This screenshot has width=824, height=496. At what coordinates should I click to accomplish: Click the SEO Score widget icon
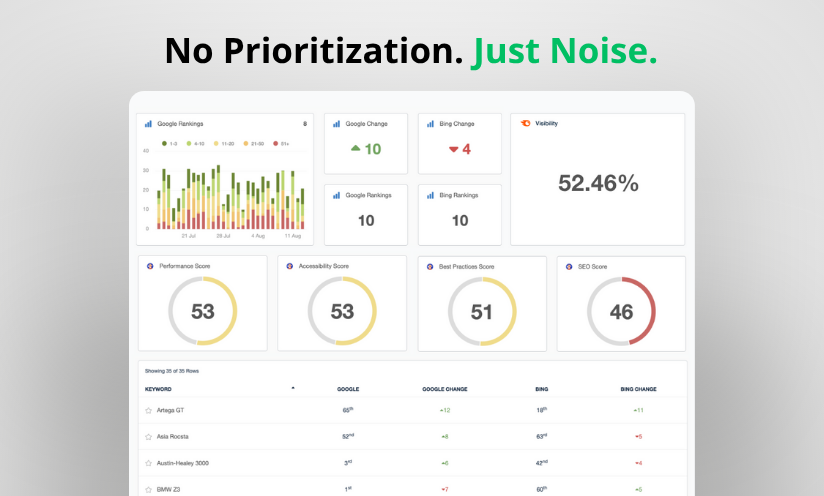568,266
